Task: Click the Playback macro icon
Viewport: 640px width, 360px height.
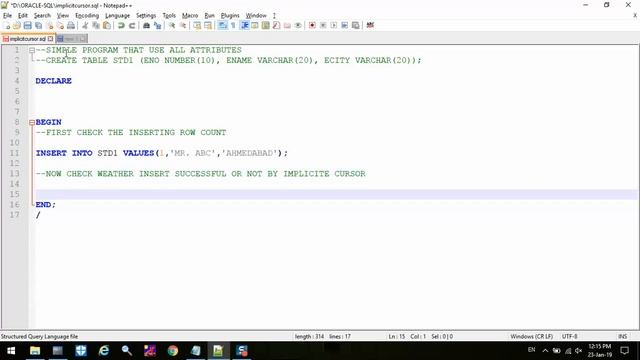Action: 333,25
